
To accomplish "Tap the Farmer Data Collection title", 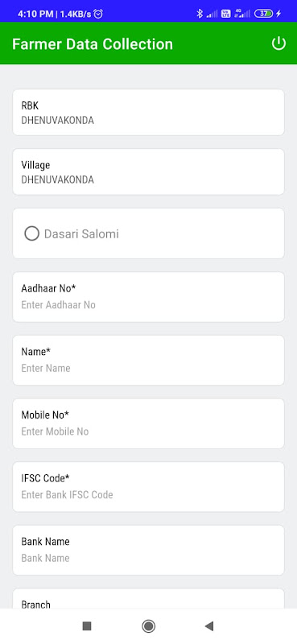I will pyautogui.click(x=93, y=44).
